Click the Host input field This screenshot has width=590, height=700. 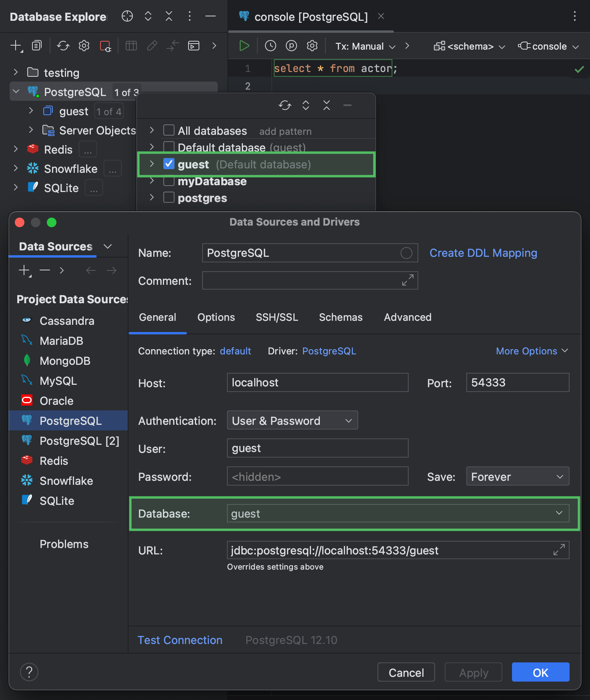pos(317,383)
